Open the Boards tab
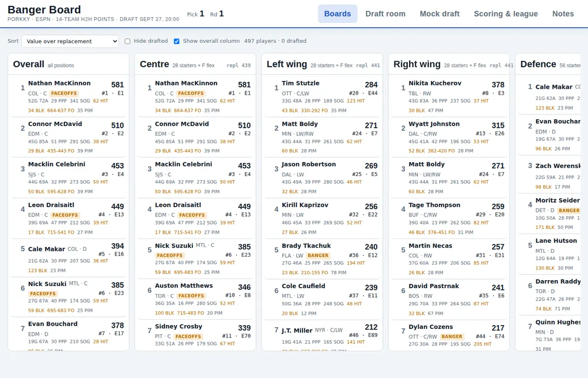Image resolution: width=588 pixels, height=378 pixels. [x=337, y=14]
